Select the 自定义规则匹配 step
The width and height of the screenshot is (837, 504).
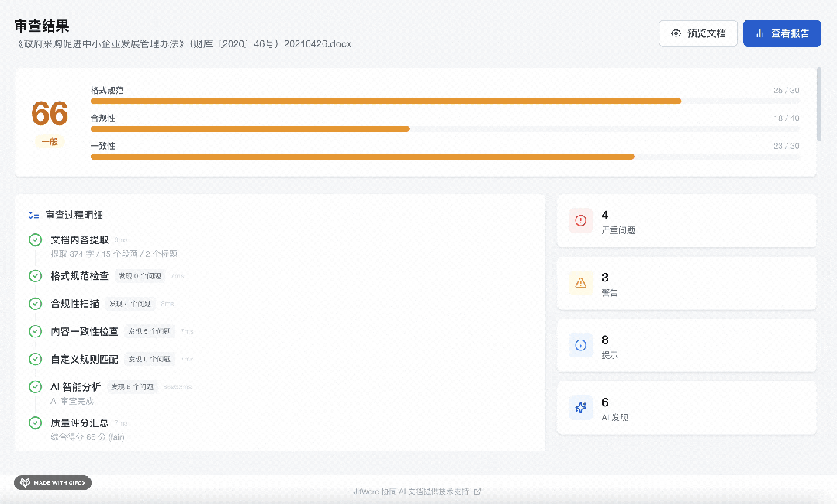click(85, 359)
